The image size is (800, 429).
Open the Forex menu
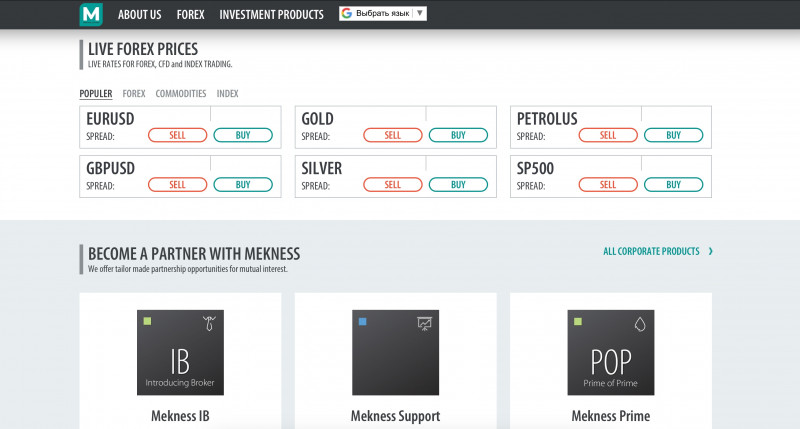pyautogui.click(x=190, y=15)
